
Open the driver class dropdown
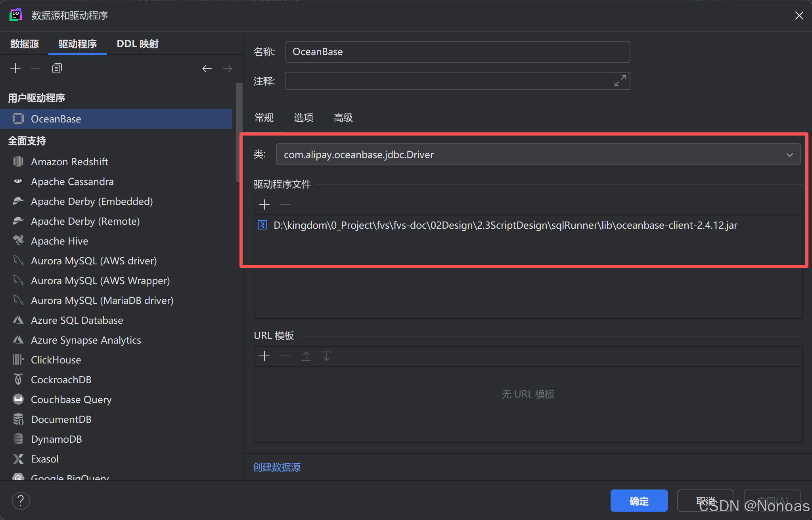pyautogui.click(x=789, y=155)
